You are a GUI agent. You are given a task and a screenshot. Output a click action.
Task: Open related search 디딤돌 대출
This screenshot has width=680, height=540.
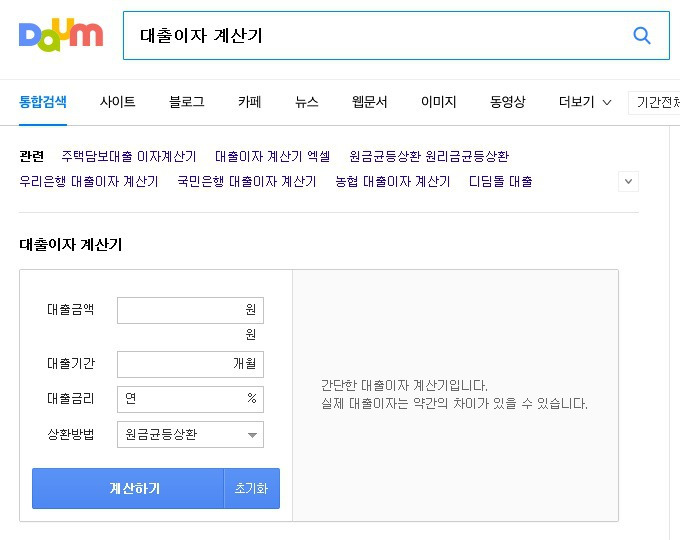coord(500,181)
